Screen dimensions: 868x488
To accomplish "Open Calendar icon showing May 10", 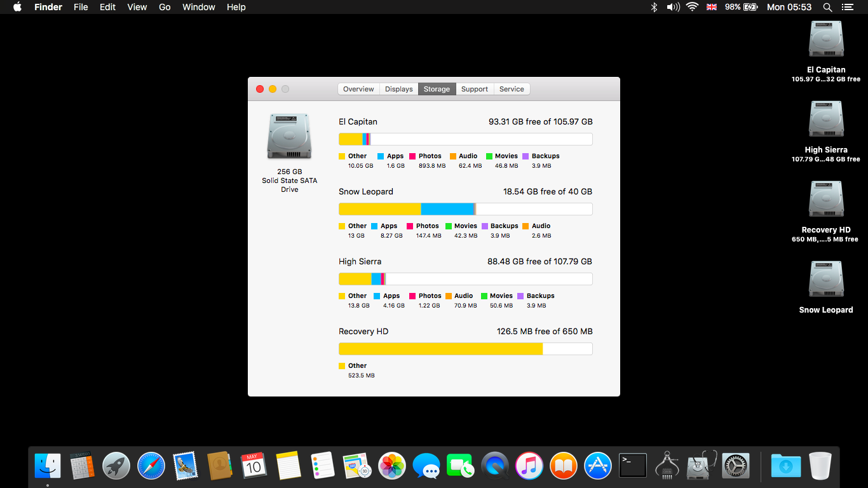I will [254, 466].
